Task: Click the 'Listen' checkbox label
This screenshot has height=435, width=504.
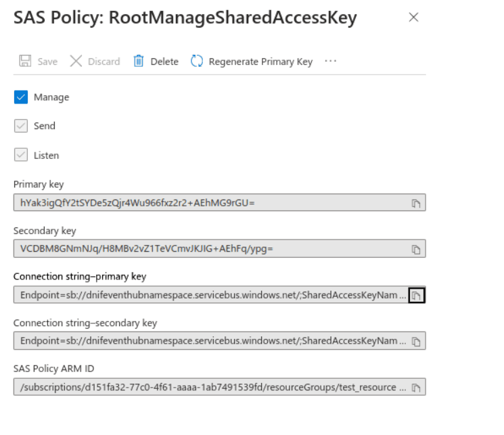Action: 46,156
